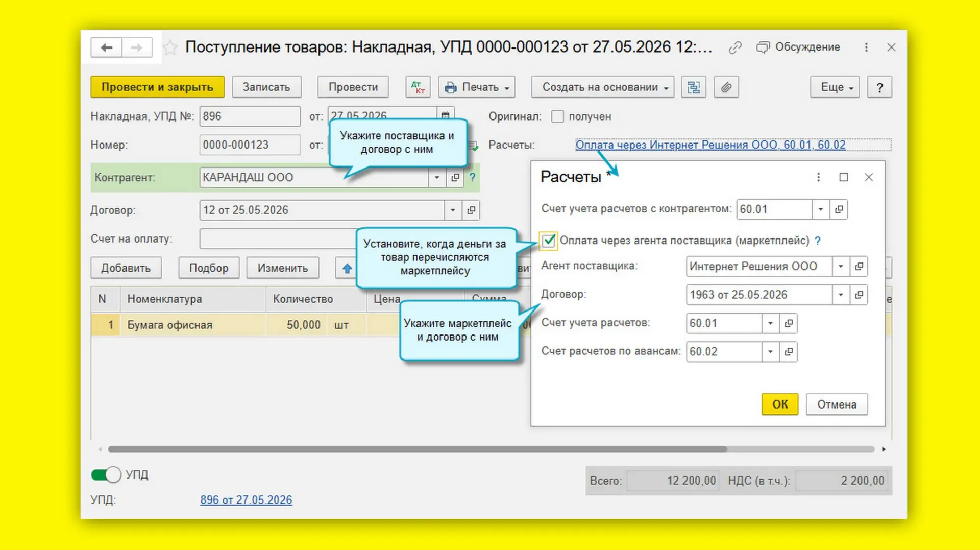Image resolution: width=980 pixels, height=550 pixels.
Task: Expand the Агент поставщика dropdown
Action: pyautogui.click(x=841, y=267)
